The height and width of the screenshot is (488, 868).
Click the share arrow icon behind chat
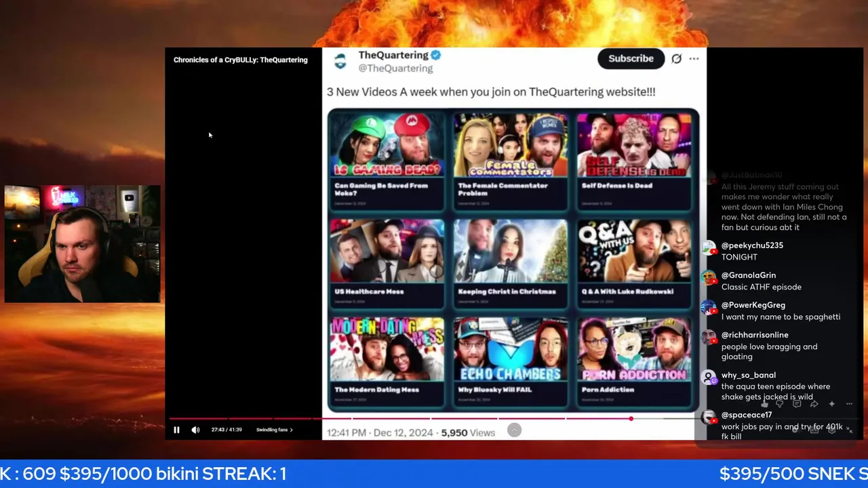(x=814, y=404)
